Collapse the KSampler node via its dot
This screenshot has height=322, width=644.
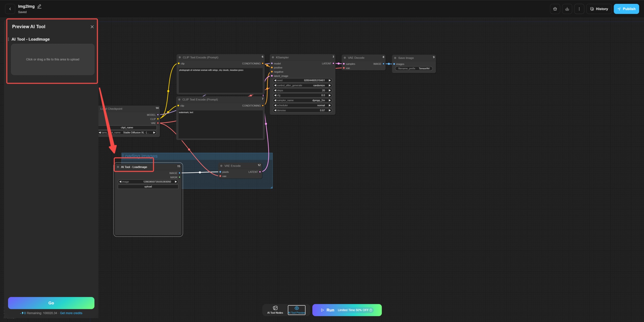pos(273,58)
